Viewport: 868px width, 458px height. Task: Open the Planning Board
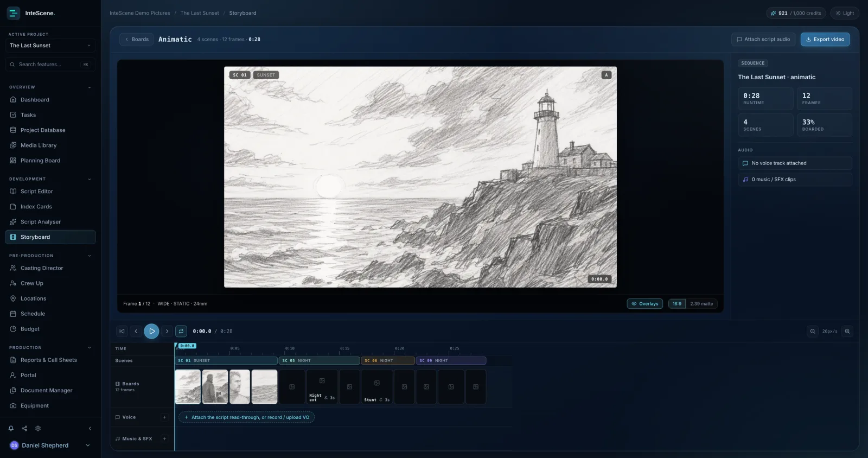50,161
